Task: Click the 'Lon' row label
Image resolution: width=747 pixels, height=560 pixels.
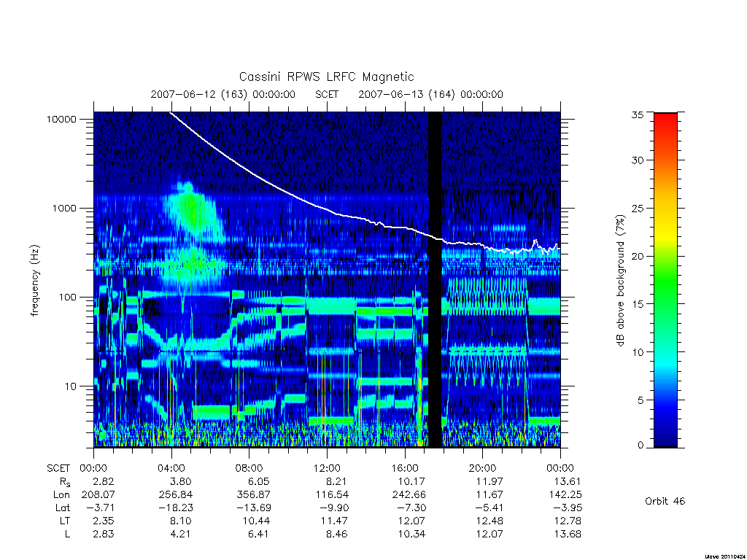Action: [x=61, y=495]
